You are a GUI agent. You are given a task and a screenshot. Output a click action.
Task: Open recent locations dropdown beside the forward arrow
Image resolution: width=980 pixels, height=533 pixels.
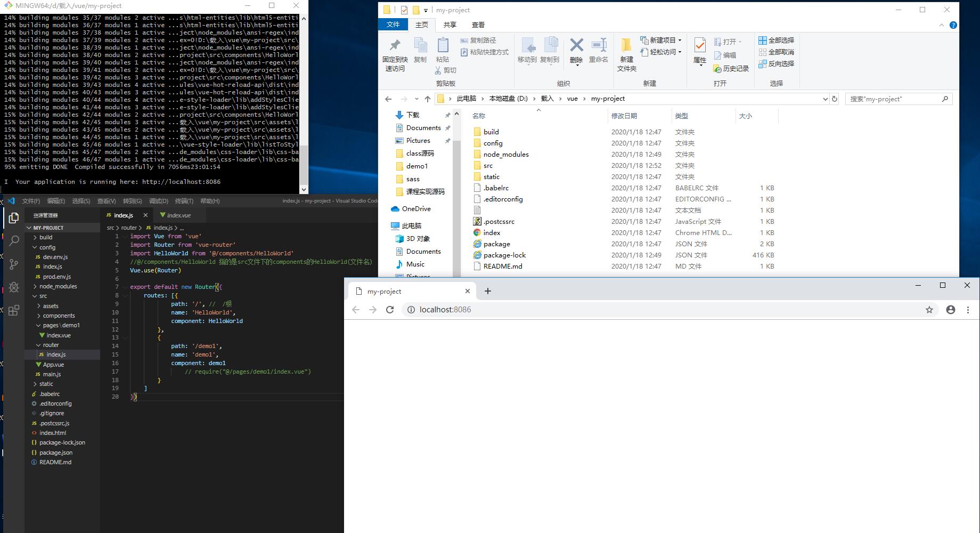(415, 99)
